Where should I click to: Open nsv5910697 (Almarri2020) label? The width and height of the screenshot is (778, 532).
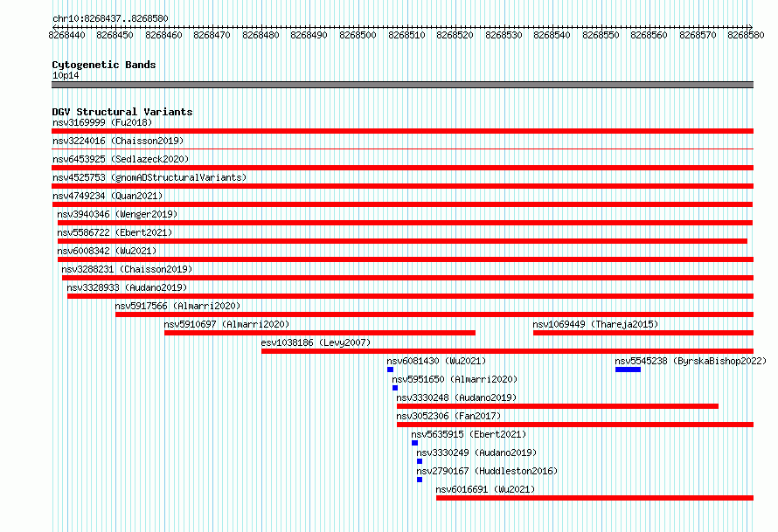pos(226,324)
